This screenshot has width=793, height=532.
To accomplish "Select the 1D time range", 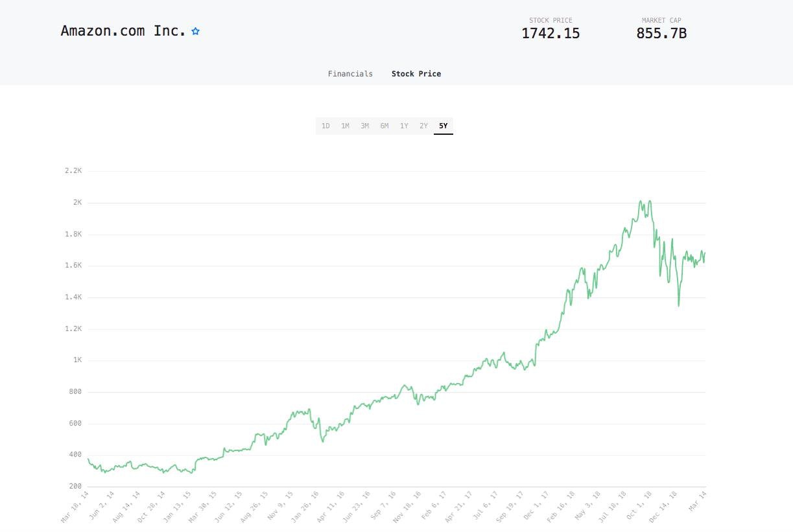I will [325, 126].
